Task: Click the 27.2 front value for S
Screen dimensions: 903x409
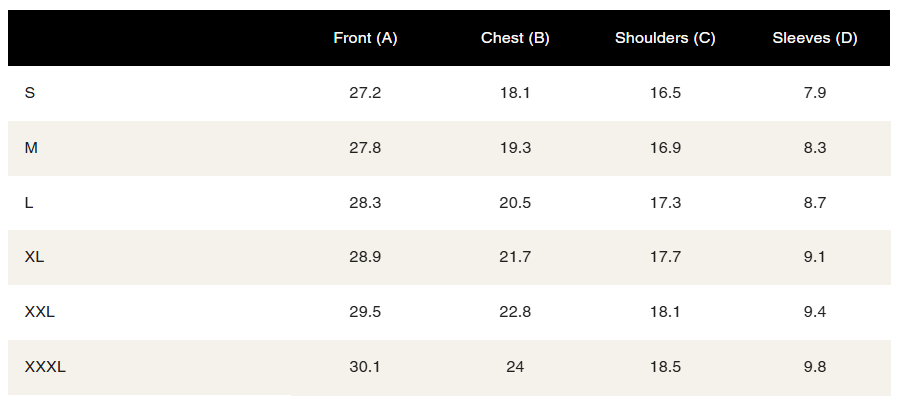Action: click(365, 93)
